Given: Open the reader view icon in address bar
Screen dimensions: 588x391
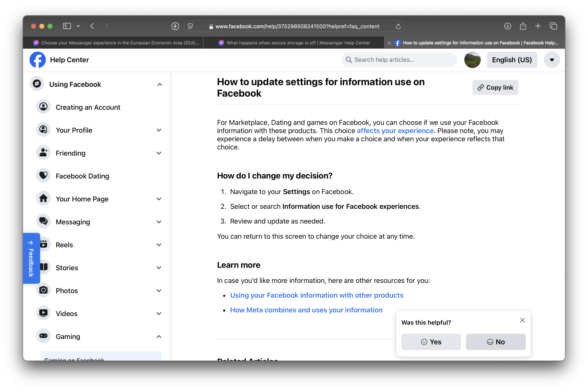Looking at the screenshot, I should pos(190,26).
